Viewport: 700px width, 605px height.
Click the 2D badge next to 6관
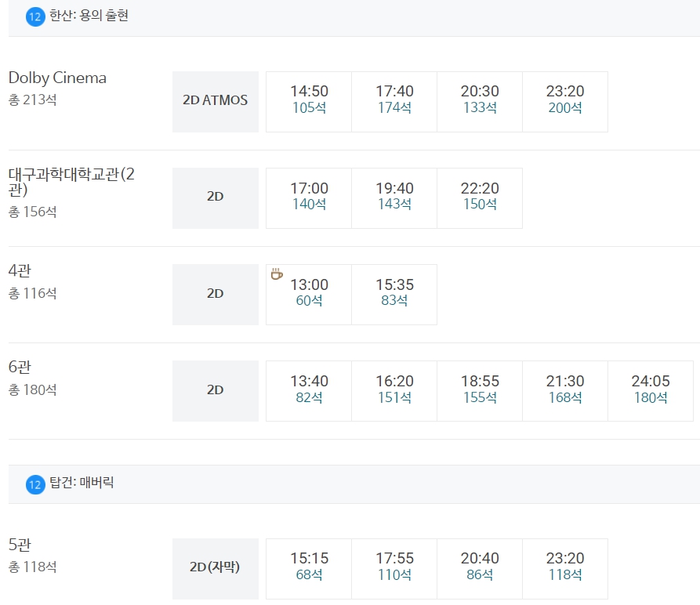[215, 390]
